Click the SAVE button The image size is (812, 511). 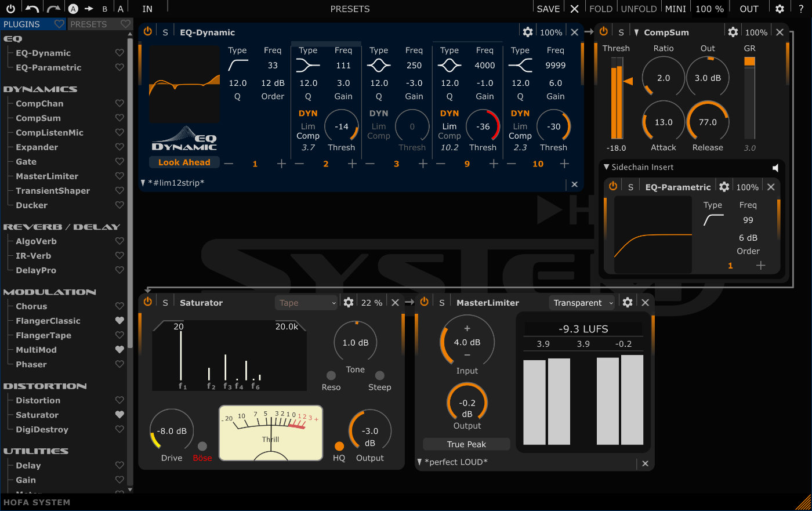[548, 9]
